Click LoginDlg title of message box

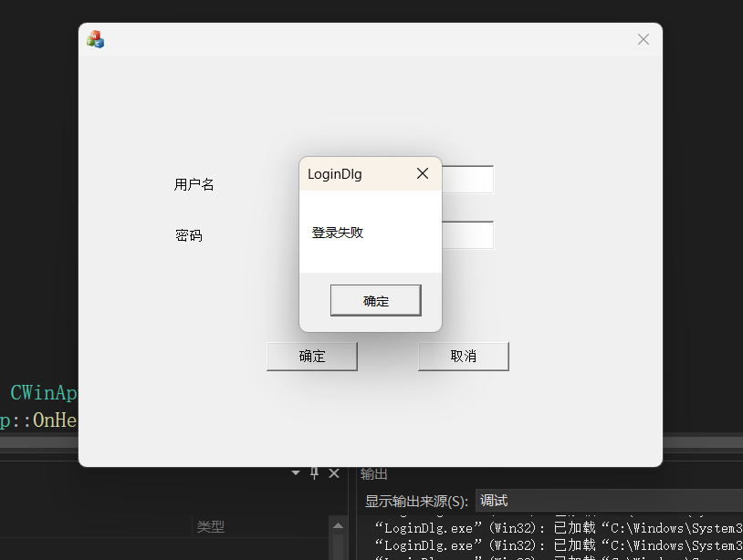point(335,174)
